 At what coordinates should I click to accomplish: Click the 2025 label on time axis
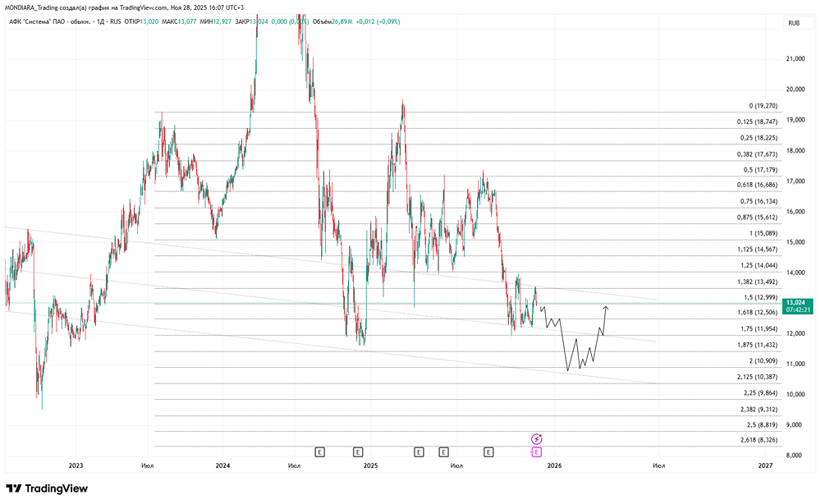pyautogui.click(x=371, y=465)
